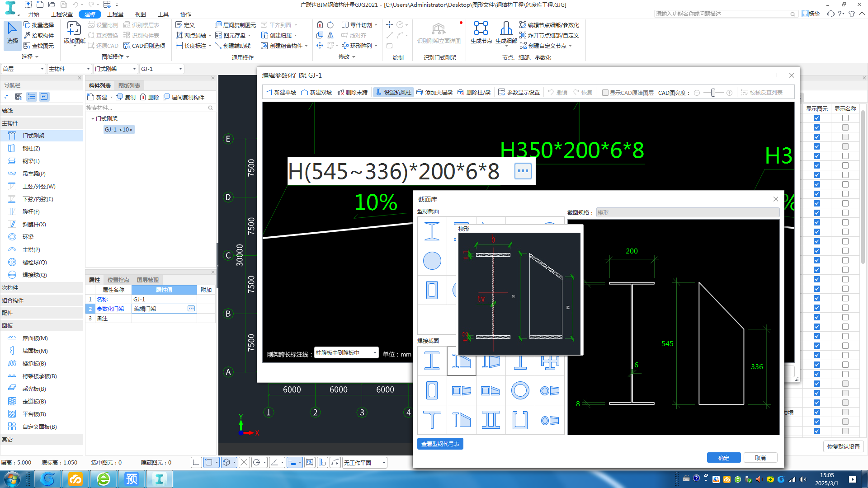Collapse 门式刚架 tree node

coord(93,118)
